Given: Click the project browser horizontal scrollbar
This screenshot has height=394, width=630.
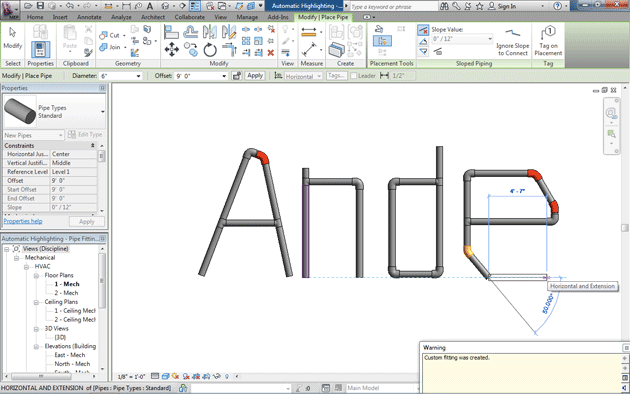Looking at the screenshot, I should 41,376.
